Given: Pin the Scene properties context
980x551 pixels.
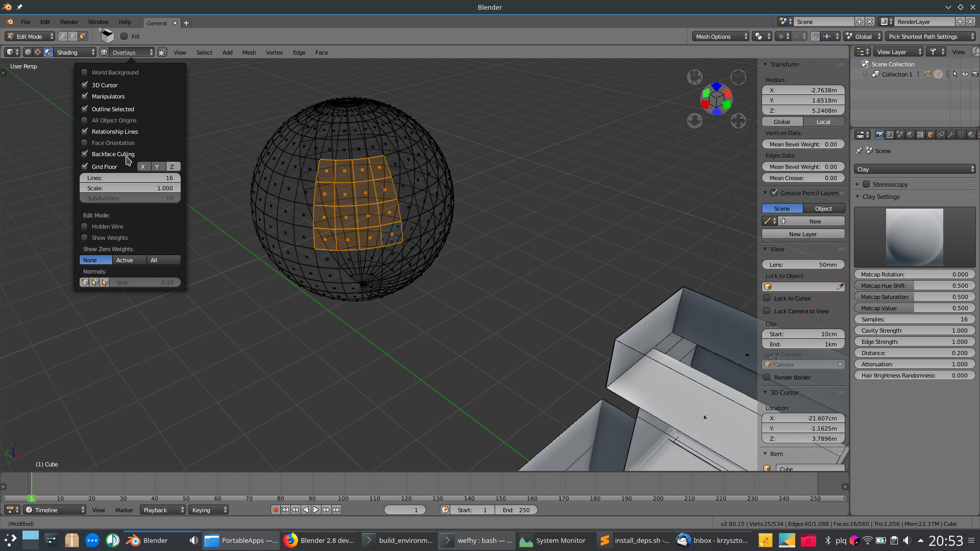Looking at the screenshot, I should (859, 151).
